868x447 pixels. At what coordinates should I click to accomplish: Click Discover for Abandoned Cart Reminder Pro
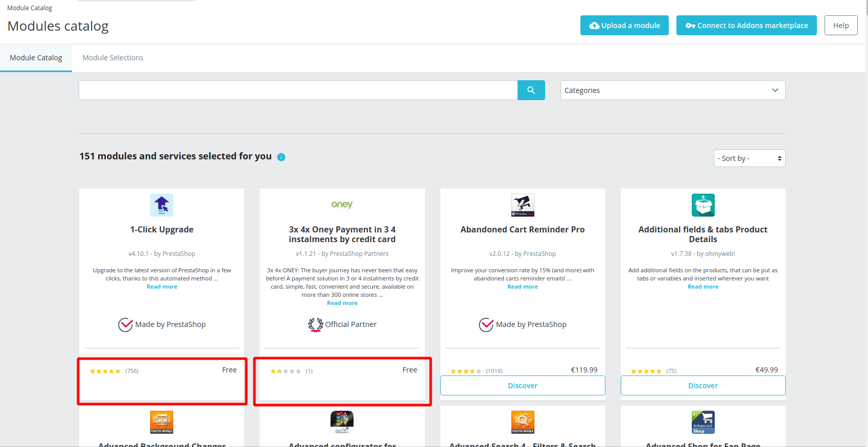523,386
